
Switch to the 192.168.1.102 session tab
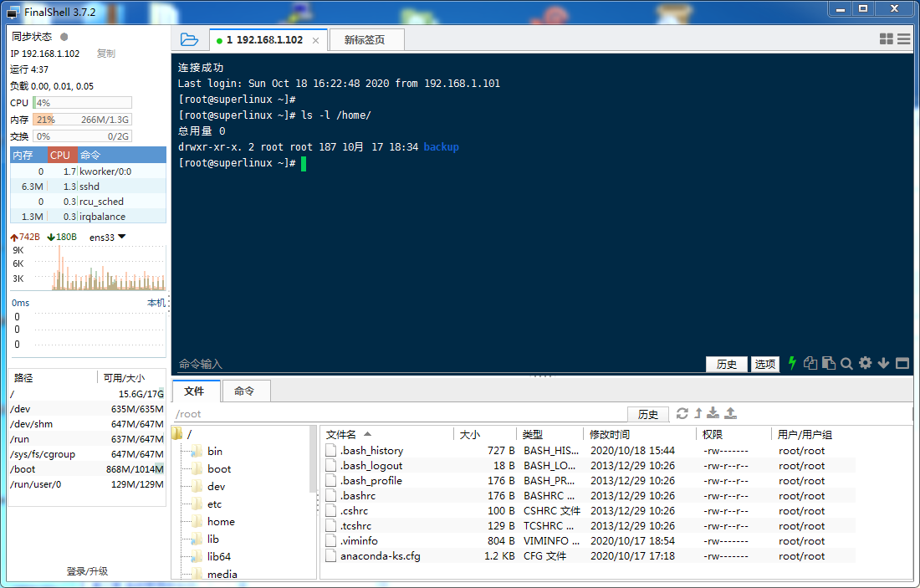point(268,40)
